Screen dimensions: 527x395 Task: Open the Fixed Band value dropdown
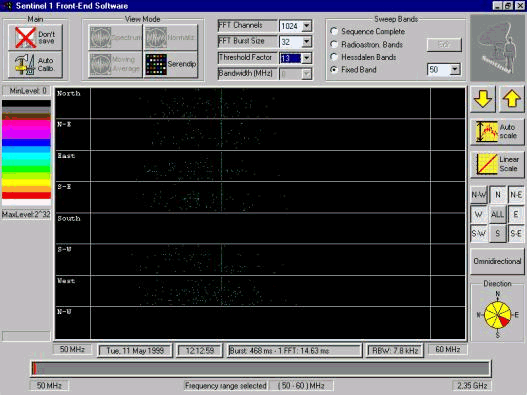(455, 70)
